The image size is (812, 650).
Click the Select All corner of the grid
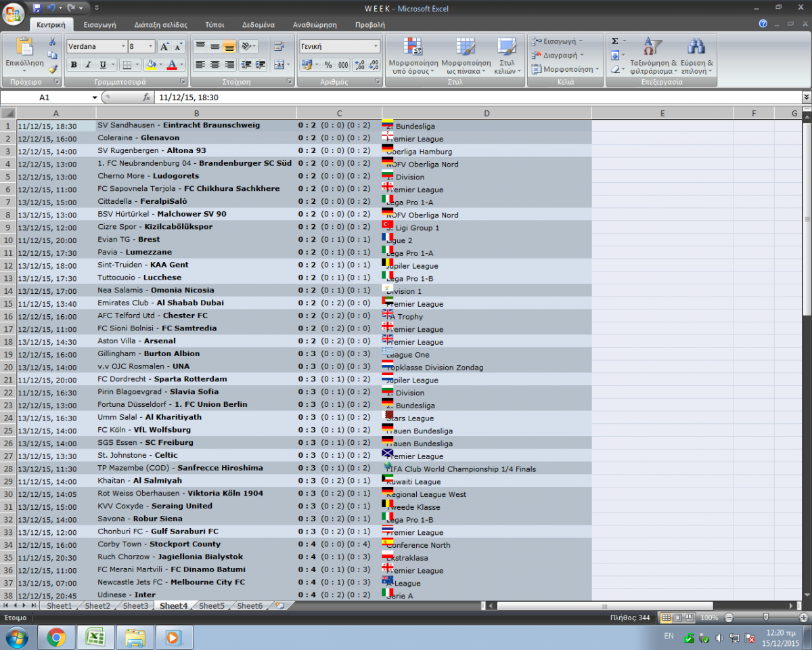(x=8, y=113)
